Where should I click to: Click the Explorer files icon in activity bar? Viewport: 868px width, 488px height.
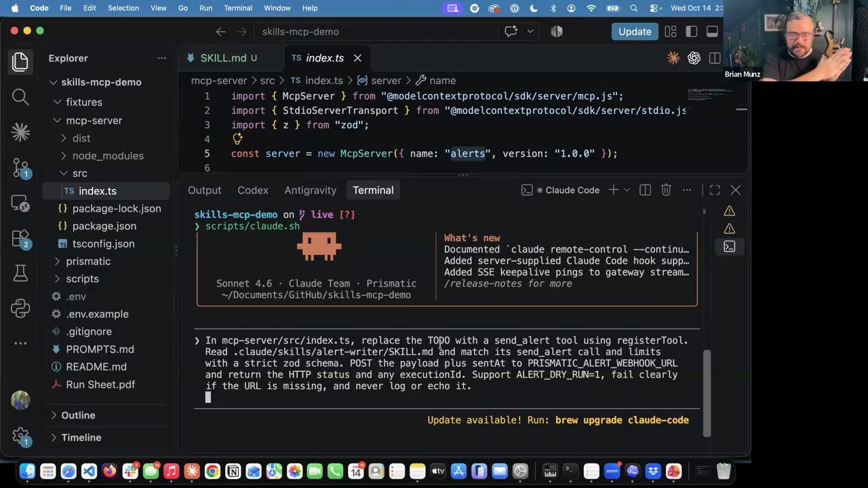tap(20, 62)
